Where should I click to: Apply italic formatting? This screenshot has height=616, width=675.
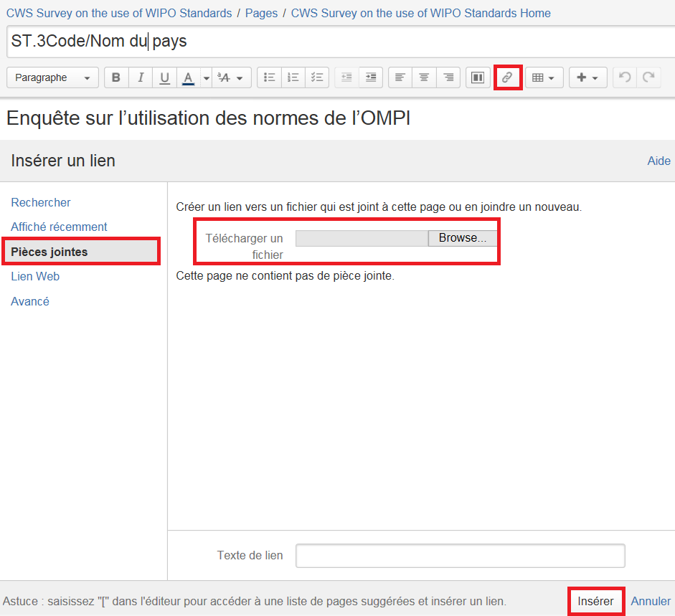coord(141,77)
